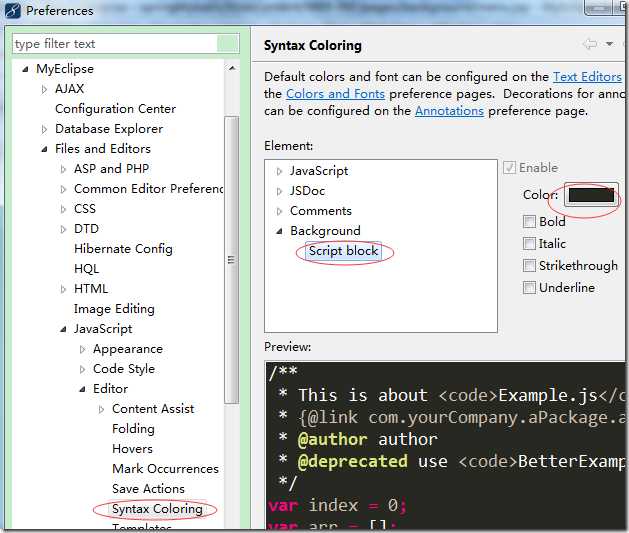Open Mark Occurrences preferences
Image resolution: width=629 pixels, height=533 pixels.
pyautogui.click(x=166, y=469)
